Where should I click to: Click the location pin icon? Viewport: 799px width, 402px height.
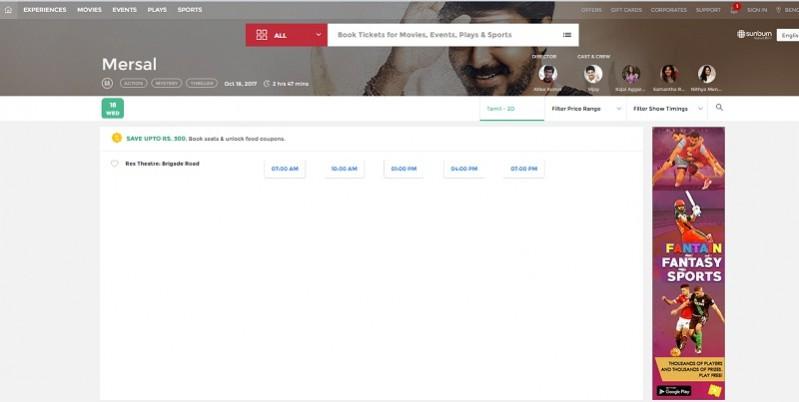click(778, 10)
